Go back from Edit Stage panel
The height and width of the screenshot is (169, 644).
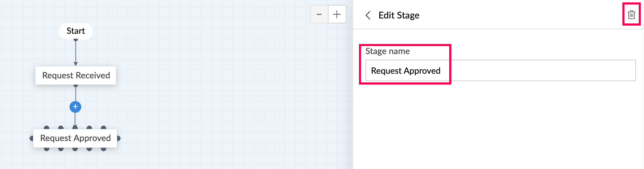coord(368,15)
